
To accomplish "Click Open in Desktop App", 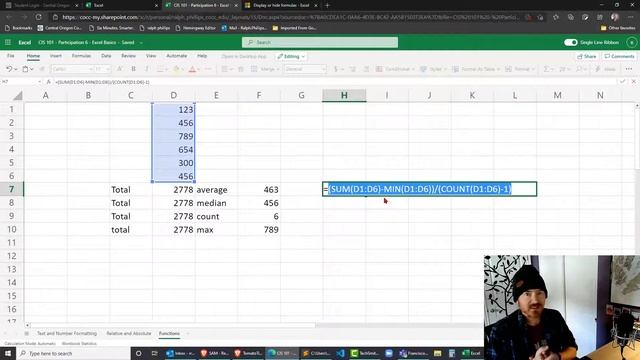I will coord(244,56).
